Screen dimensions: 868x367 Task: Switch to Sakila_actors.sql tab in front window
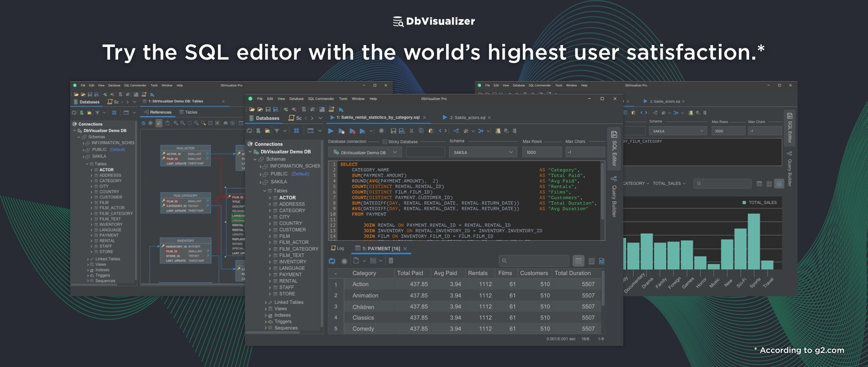[x=467, y=118]
